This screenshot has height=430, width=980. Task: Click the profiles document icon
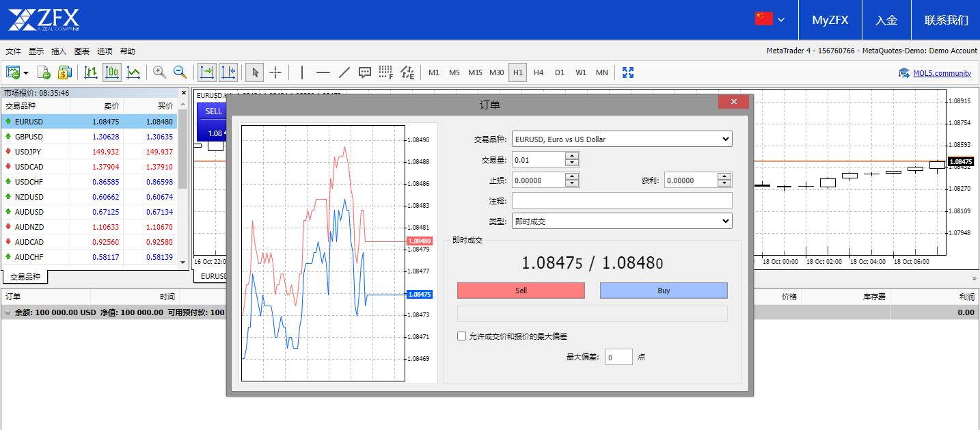pos(44,72)
